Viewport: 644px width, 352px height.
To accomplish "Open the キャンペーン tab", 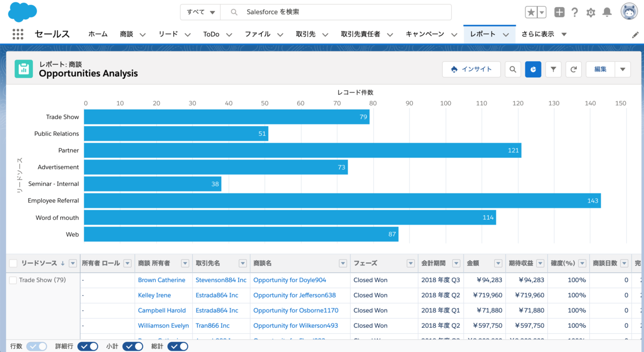I will click(425, 34).
